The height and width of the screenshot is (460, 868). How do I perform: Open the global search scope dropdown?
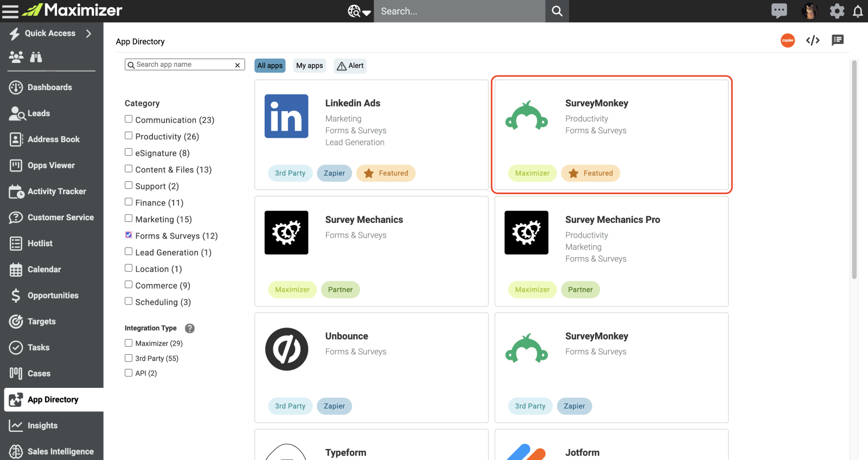coord(359,11)
